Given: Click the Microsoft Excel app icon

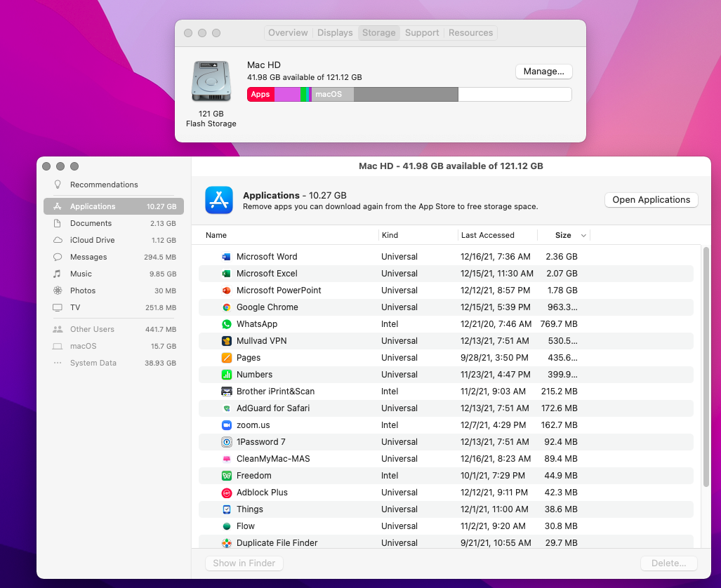Looking at the screenshot, I should 226,274.
